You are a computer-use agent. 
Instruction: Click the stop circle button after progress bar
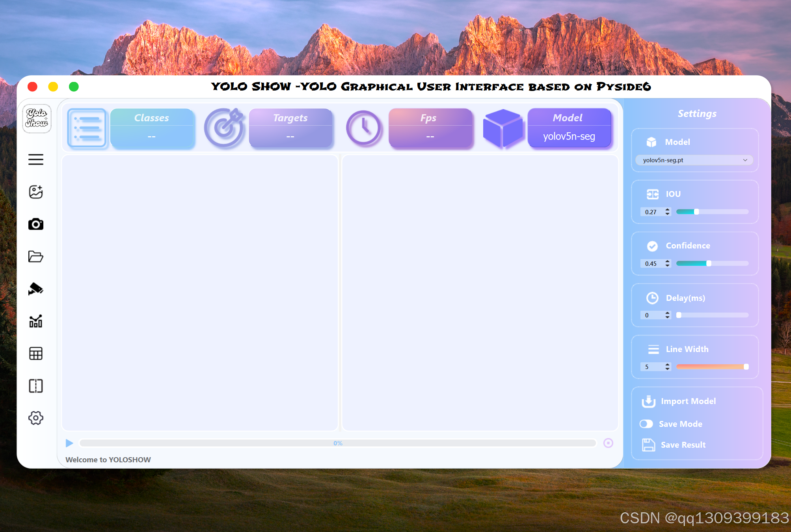(608, 443)
